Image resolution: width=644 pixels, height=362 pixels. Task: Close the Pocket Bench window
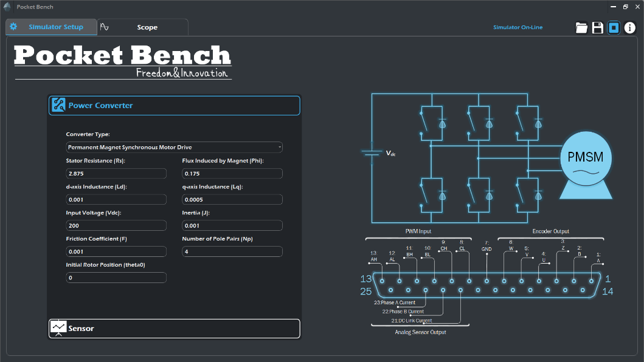coord(637,7)
